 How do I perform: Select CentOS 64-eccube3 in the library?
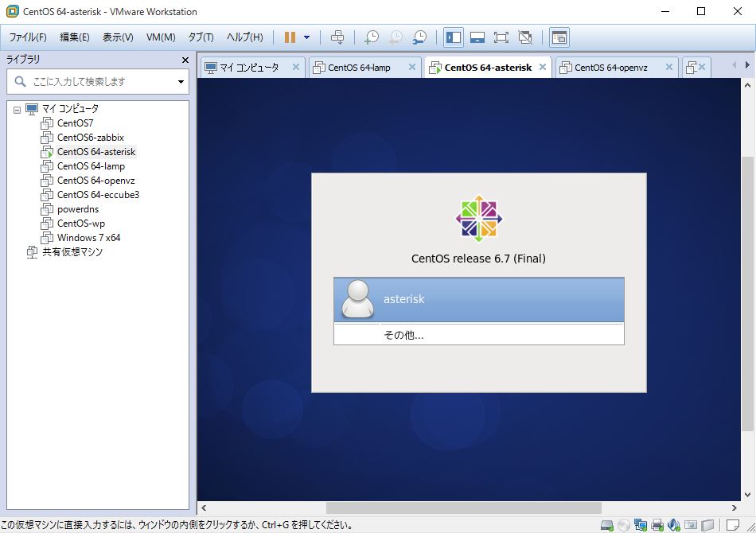click(x=98, y=195)
